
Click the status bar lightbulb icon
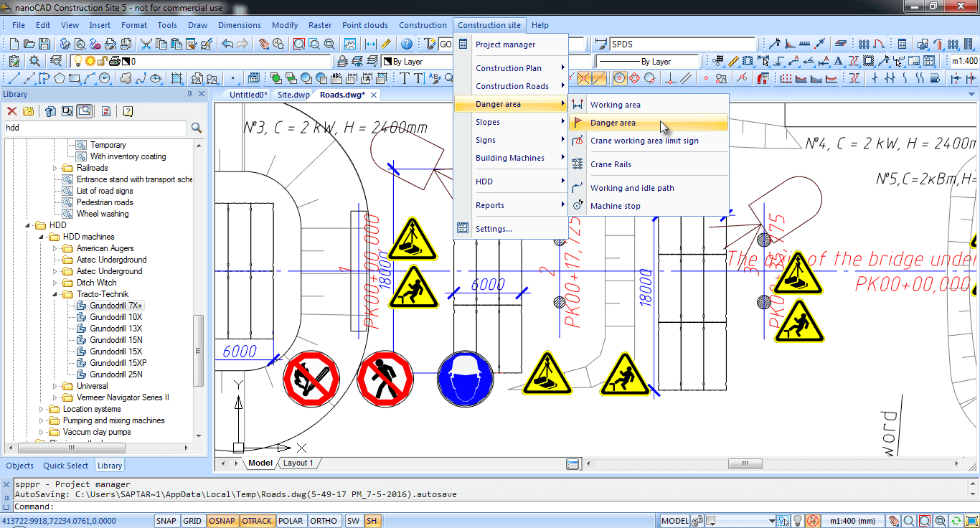[x=797, y=521]
